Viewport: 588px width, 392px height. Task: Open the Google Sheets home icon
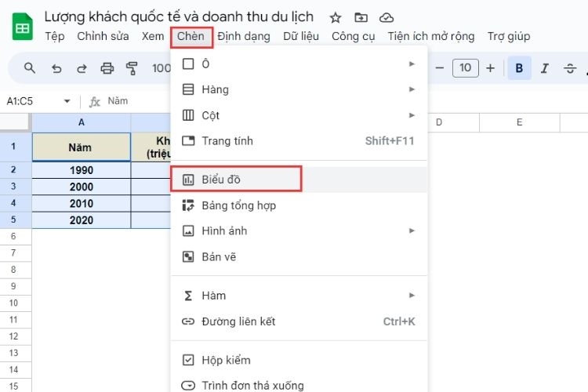(23, 27)
